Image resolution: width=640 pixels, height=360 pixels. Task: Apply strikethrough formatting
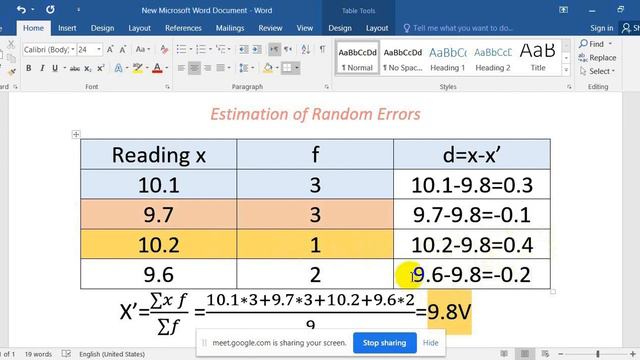coord(75,68)
